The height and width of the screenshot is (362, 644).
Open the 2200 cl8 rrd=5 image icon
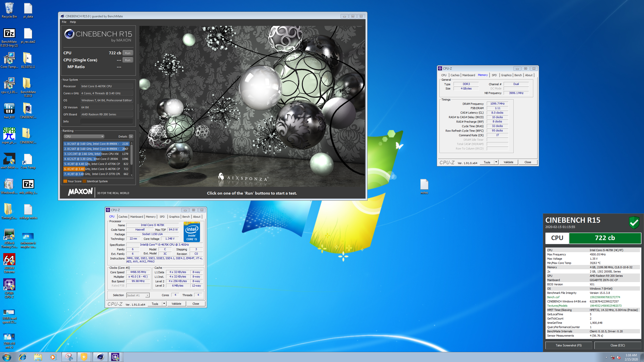tap(9, 341)
